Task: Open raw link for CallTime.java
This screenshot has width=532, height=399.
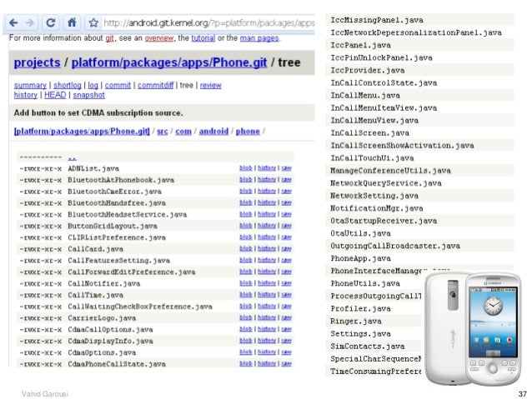Action: pyautogui.click(x=286, y=295)
